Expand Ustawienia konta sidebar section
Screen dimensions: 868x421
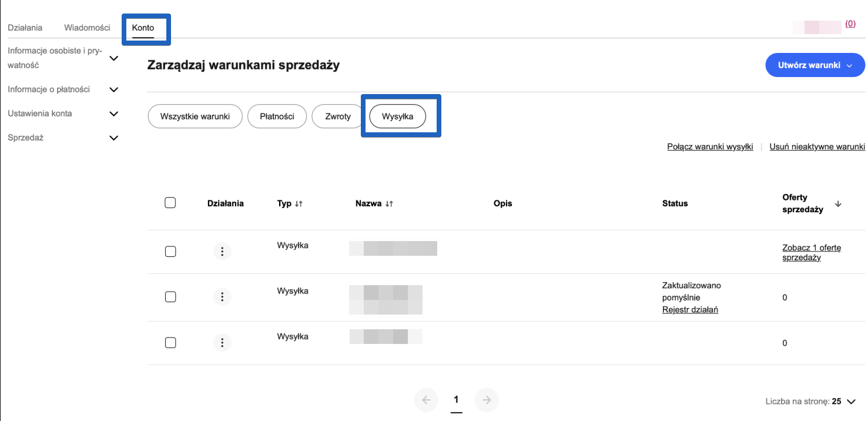[x=114, y=113]
